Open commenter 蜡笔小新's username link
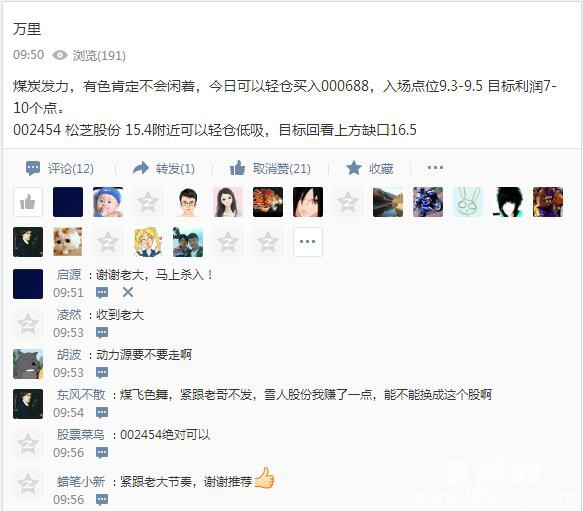 click(x=81, y=482)
